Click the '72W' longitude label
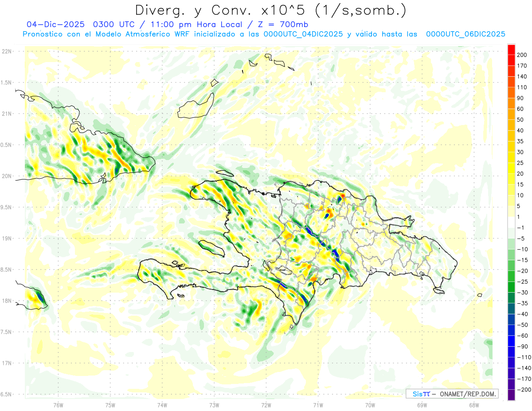Image resolution: width=532 pixels, height=411 pixels. pos(266,405)
